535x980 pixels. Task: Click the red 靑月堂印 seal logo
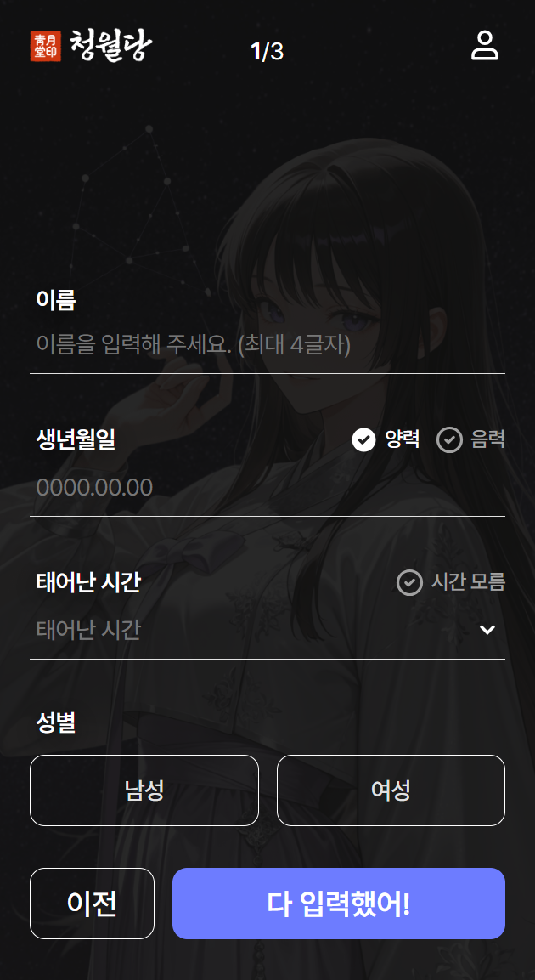pyautogui.click(x=46, y=46)
